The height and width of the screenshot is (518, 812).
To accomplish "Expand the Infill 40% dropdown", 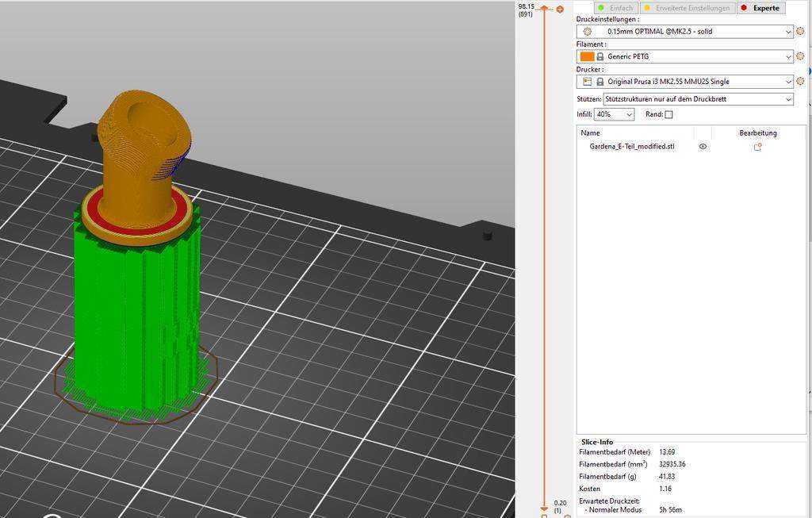I will click(615, 114).
